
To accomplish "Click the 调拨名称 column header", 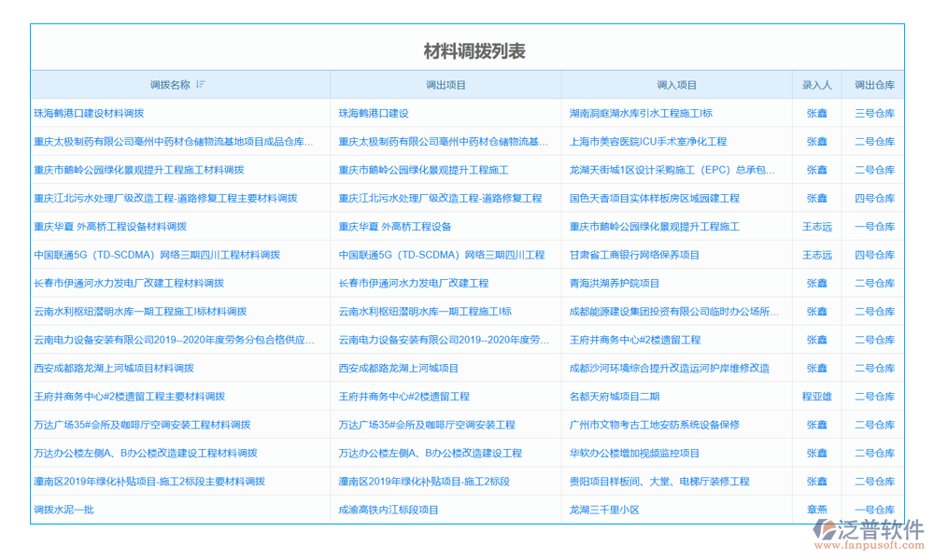I will click(x=168, y=84).
